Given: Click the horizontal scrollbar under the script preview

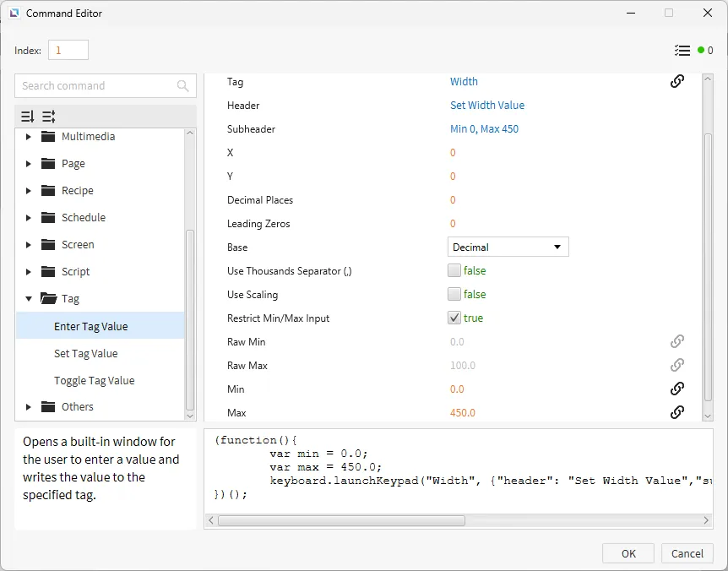Looking at the screenshot, I should pyautogui.click(x=341, y=521).
